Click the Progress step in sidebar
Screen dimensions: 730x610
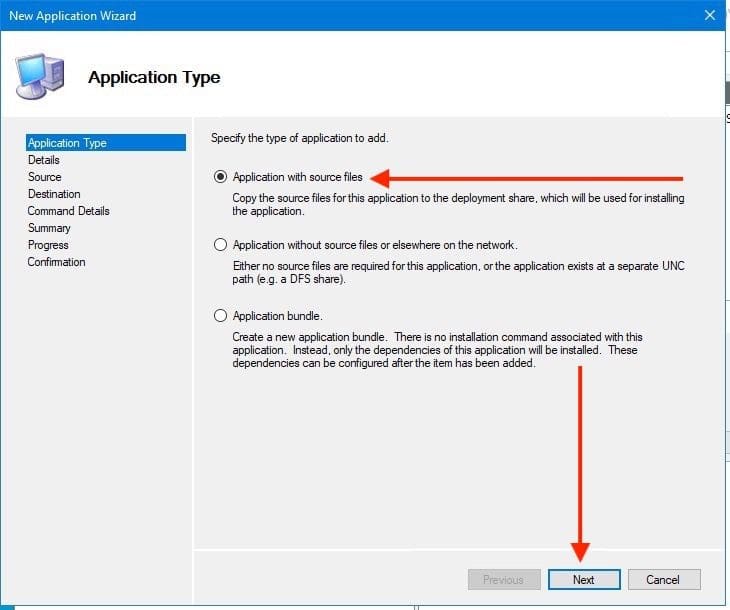click(x=48, y=245)
